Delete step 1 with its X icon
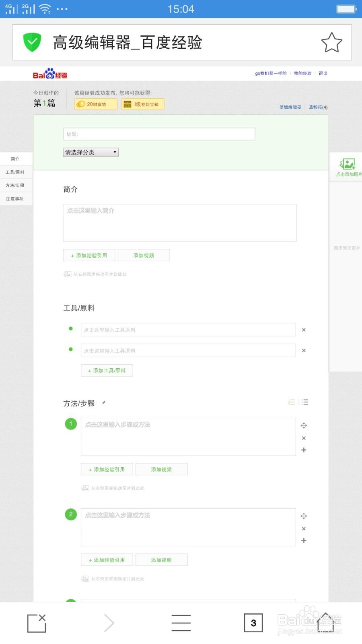This screenshot has width=362, height=644. 304,438
